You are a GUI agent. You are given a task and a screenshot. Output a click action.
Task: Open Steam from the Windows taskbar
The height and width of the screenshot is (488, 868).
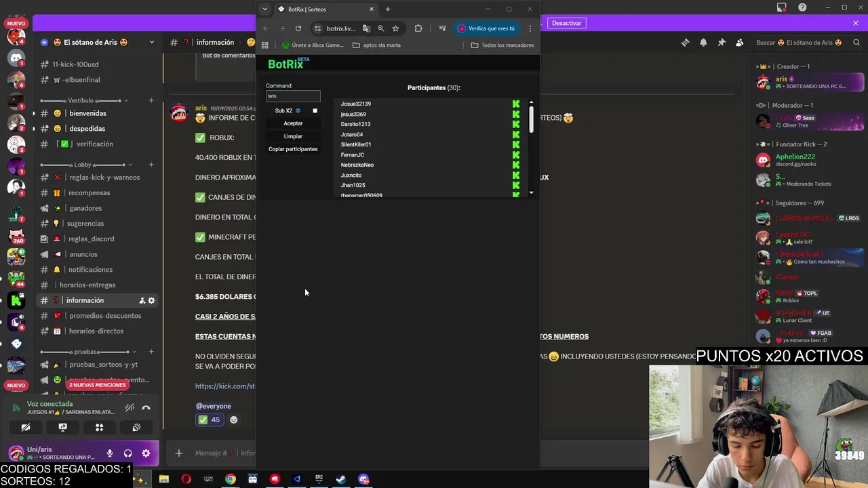click(x=341, y=479)
